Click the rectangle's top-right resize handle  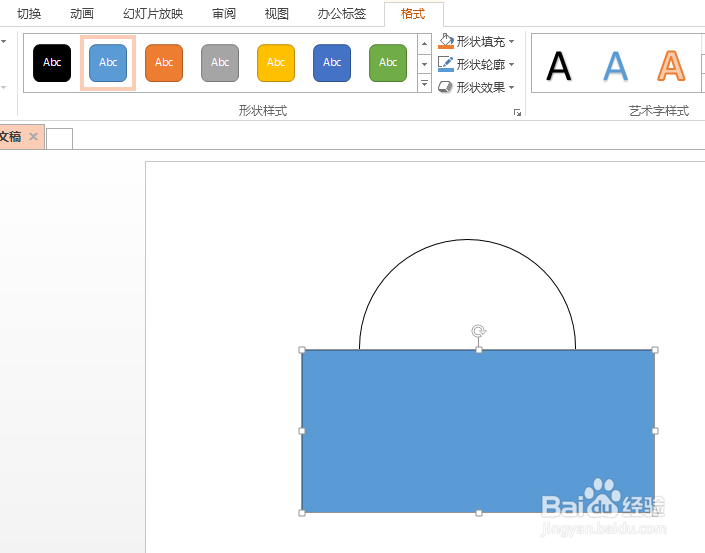[655, 350]
